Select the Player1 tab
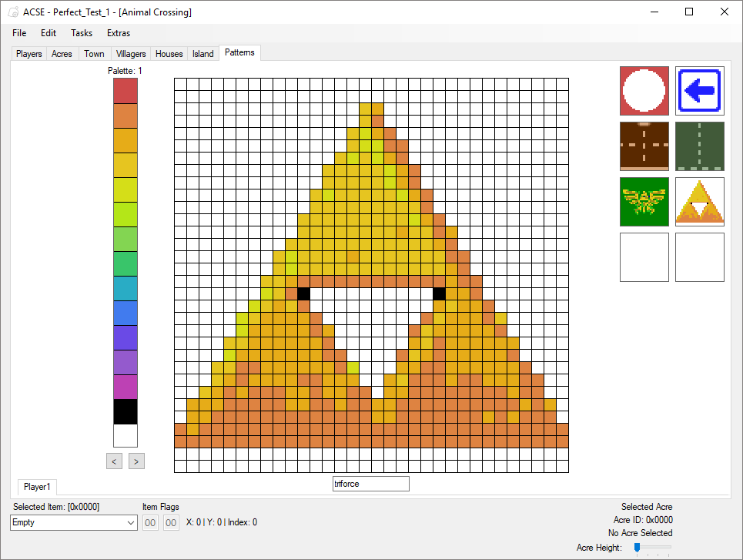Screen dimensions: 743x560 (x=37, y=487)
